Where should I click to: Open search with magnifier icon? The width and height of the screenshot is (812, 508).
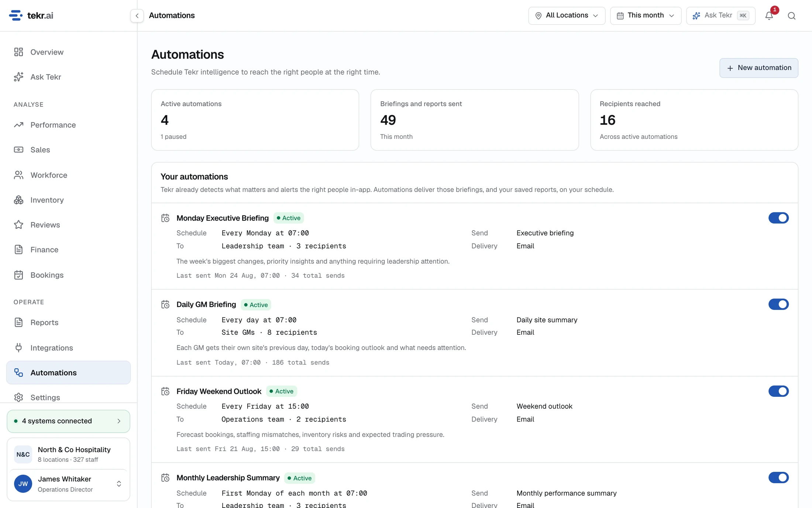(x=792, y=16)
